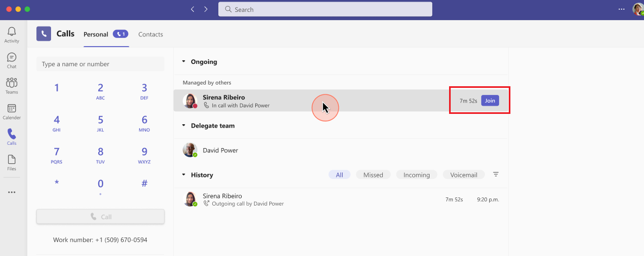The width and height of the screenshot is (644, 256).
Task: Click the 'Type a name or number' field
Action: click(100, 64)
